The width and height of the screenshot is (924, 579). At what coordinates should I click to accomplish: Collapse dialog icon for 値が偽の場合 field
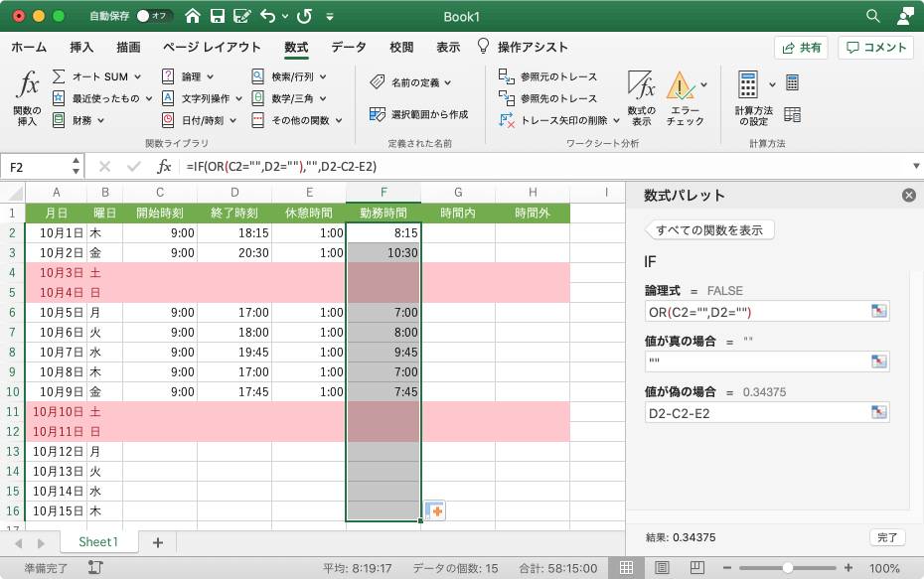point(878,412)
